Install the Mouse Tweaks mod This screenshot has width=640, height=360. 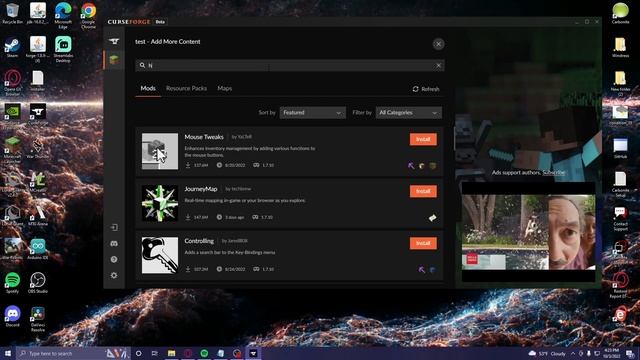pos(423,139)
